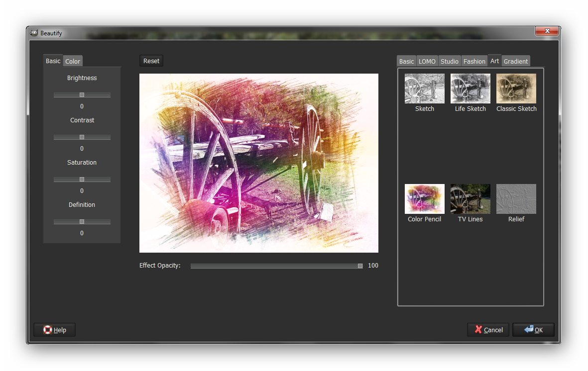Click the wagon wheel preview image
This screenshot has width=588, height=371.
point(259,163)
